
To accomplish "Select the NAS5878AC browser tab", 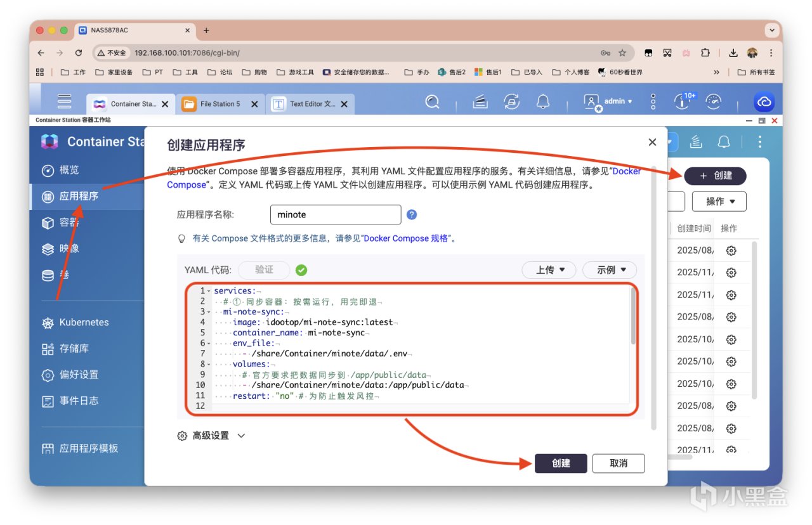I will [134, 30].
